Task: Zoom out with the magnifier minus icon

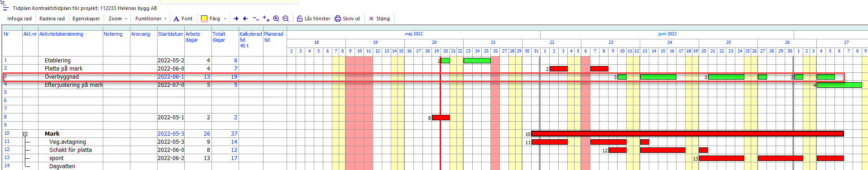Action: (286, 19)
